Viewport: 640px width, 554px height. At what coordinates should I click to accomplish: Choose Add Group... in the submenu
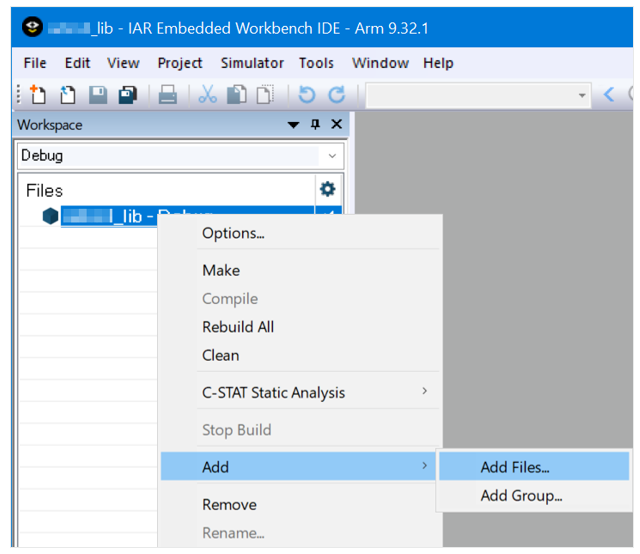[534, 495]
